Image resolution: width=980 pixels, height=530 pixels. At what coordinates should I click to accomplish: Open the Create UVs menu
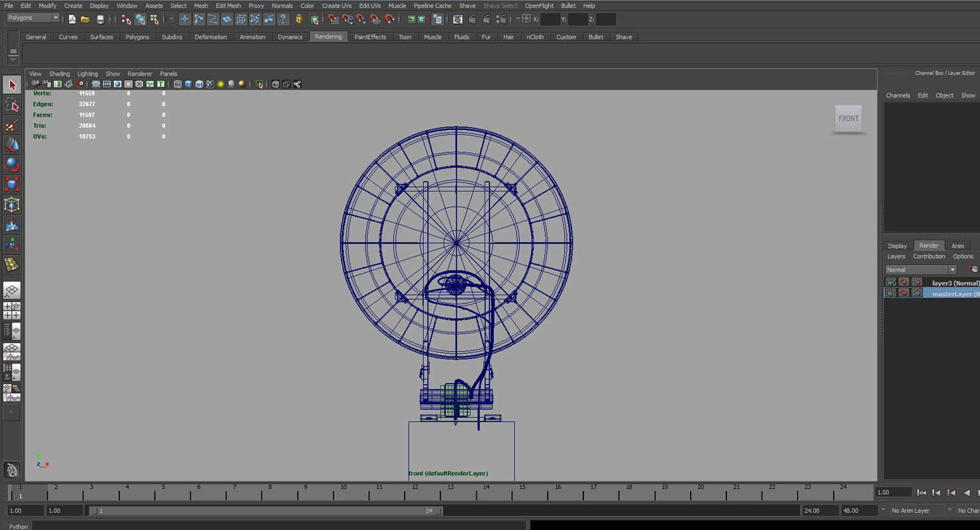click(336, 5)
